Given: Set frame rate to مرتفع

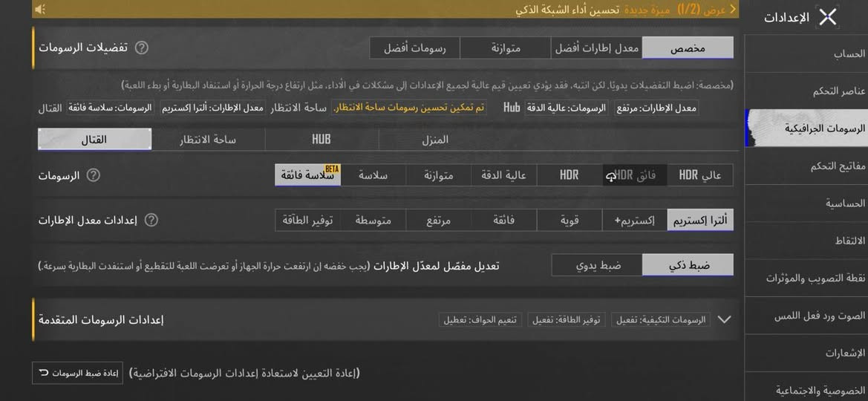Looking at the screenshot, I should [438, 220].
